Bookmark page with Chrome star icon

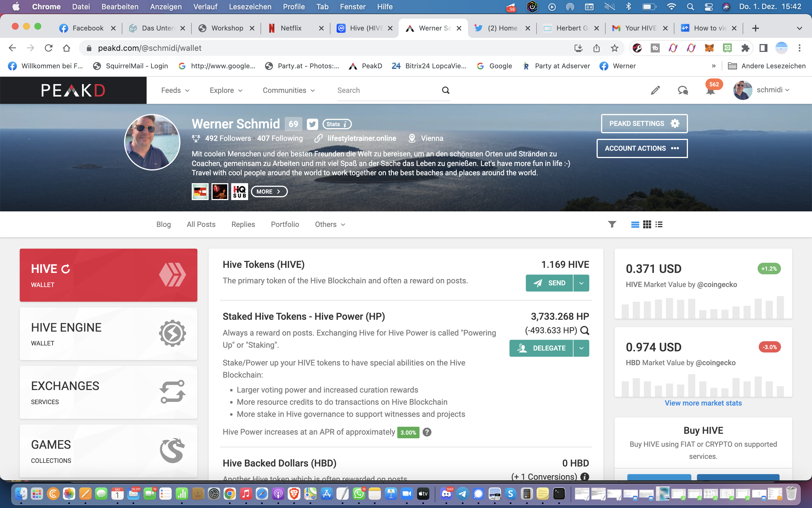point(614,48)
